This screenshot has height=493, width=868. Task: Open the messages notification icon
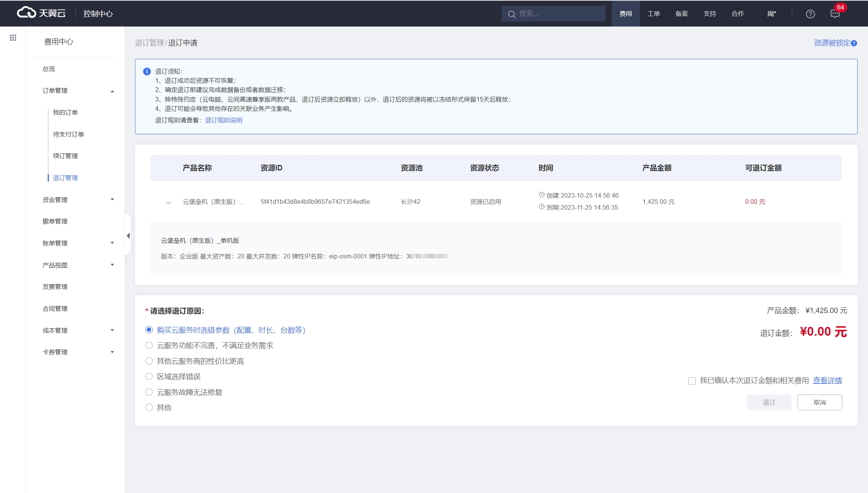click(835, 14)
